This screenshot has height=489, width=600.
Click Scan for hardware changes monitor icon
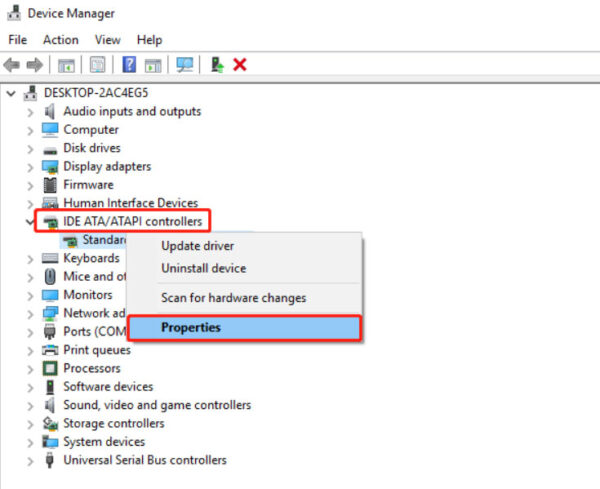pos(185,65)
